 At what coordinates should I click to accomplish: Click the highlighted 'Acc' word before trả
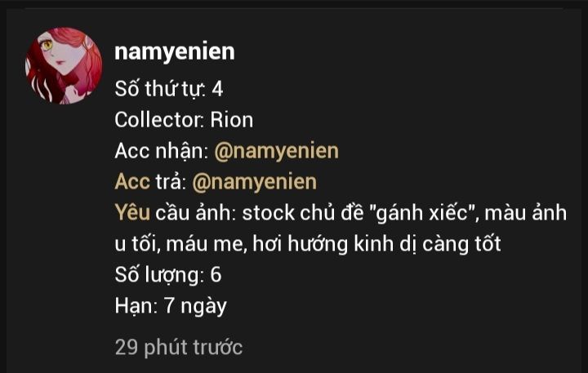click(132, 182)
